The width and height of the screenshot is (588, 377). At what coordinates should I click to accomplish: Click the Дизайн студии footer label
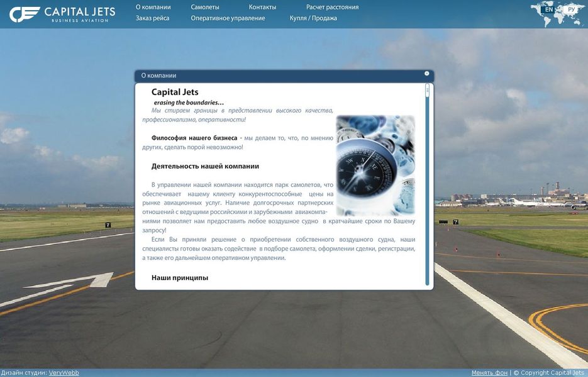click(24, 373)
